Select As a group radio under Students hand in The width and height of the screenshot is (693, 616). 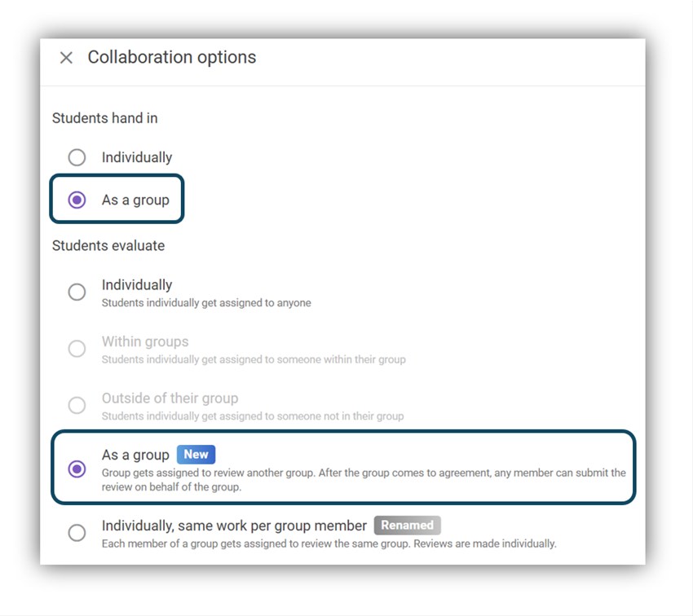click(x=77, y=200)
